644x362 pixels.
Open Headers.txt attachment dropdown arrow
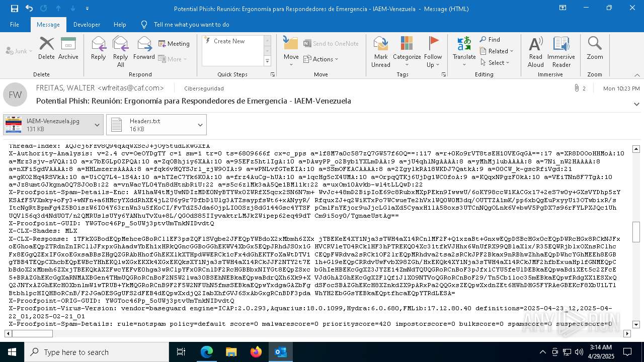[200, 125]
